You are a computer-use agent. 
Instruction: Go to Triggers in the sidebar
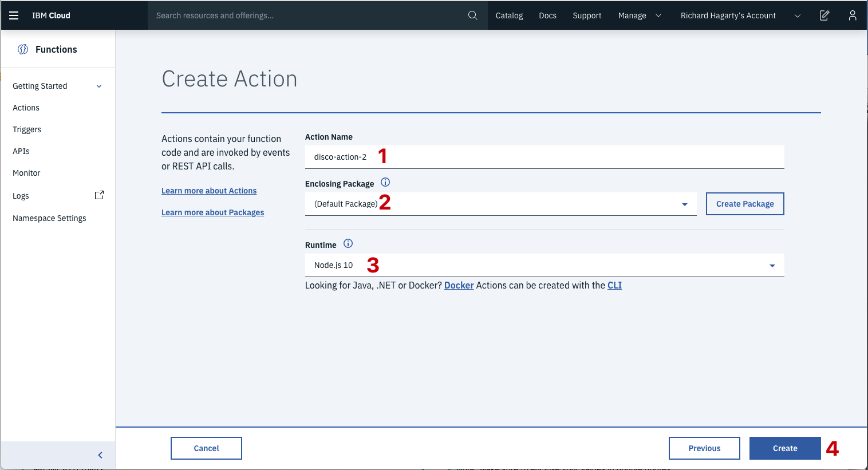click(x=27, y=129)
